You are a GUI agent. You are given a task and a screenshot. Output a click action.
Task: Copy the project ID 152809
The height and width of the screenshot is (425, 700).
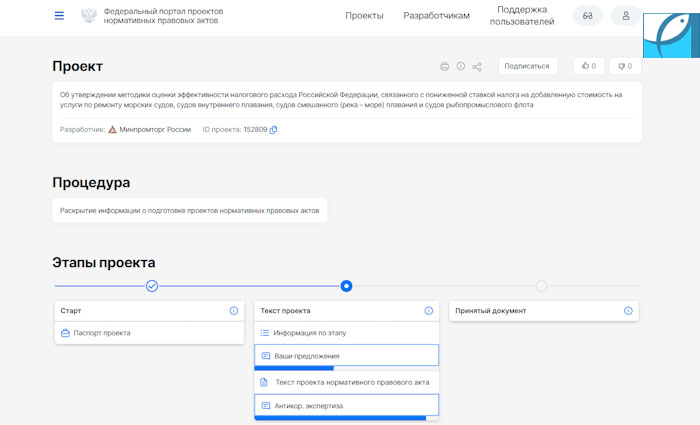[x=273, y=129]
